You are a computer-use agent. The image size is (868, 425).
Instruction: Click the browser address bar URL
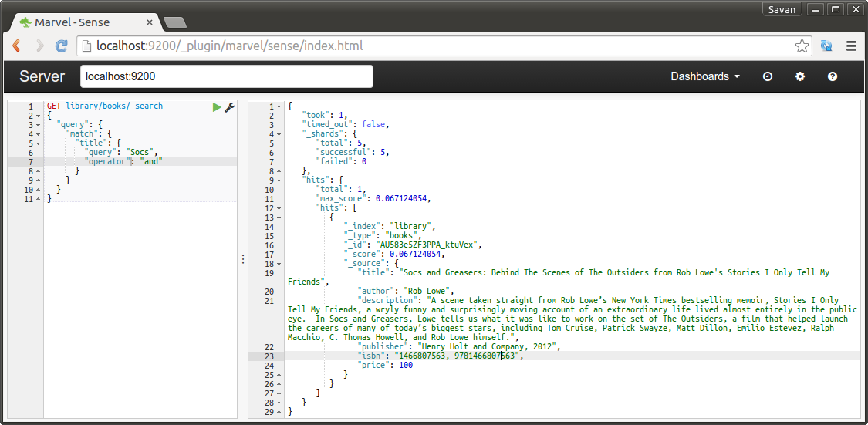tap(230, 46)
